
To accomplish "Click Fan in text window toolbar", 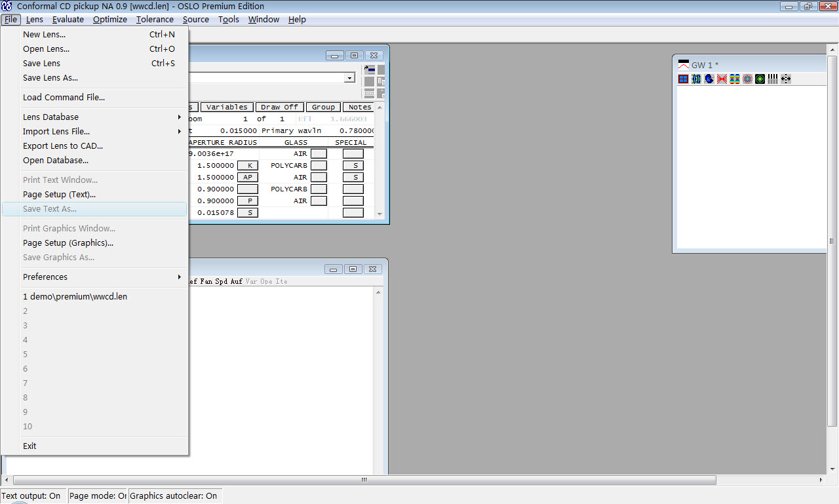I will tap(206, 281).
